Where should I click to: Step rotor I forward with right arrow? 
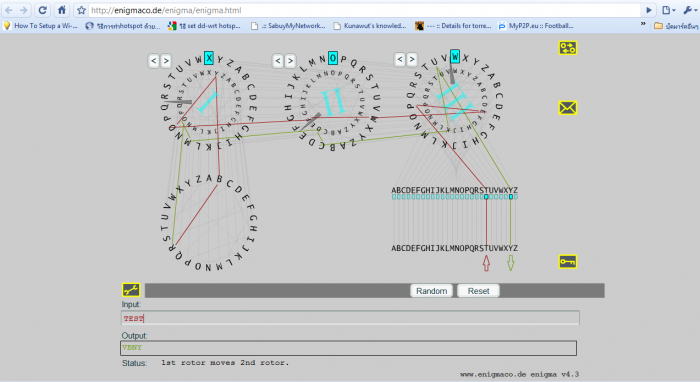point(166,61)
